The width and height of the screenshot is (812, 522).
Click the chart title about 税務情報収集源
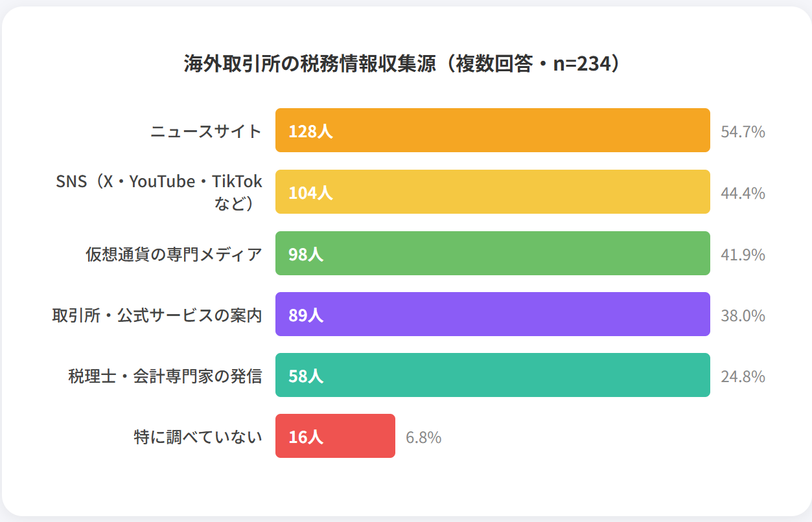point(406,65)
